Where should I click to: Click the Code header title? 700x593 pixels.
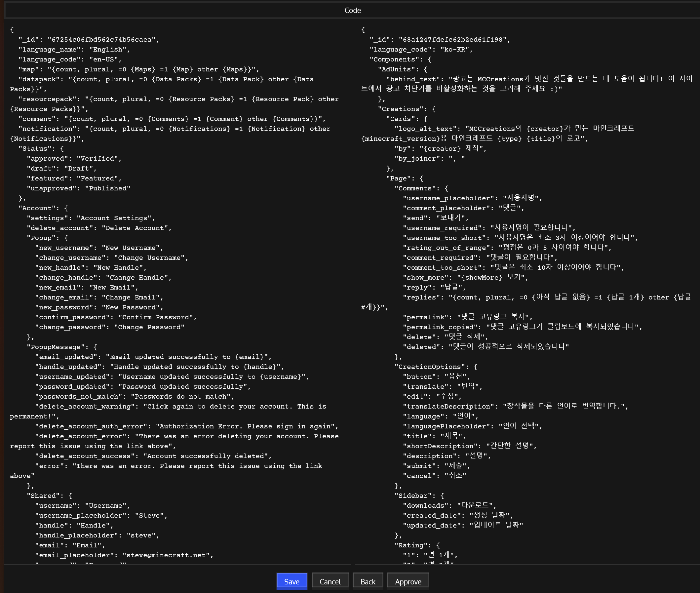pos(352,11)
